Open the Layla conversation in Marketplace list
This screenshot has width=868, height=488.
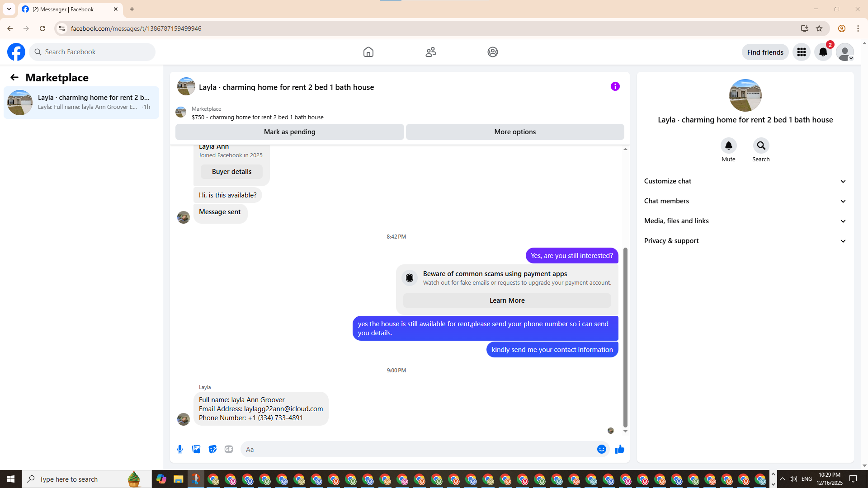[x=81, y=103]
